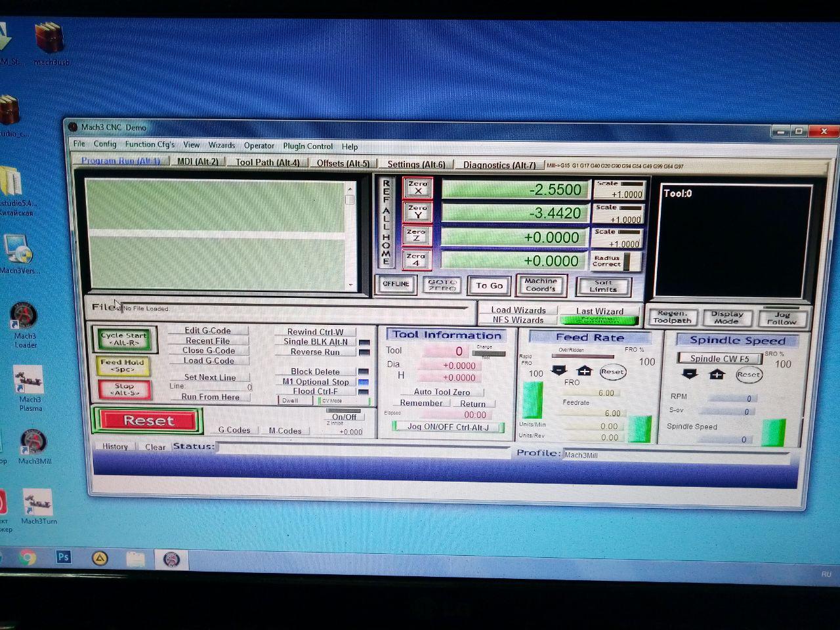Open the File menu
The height and width of the screenshot is (630, 840).
(x=79, y=144)
